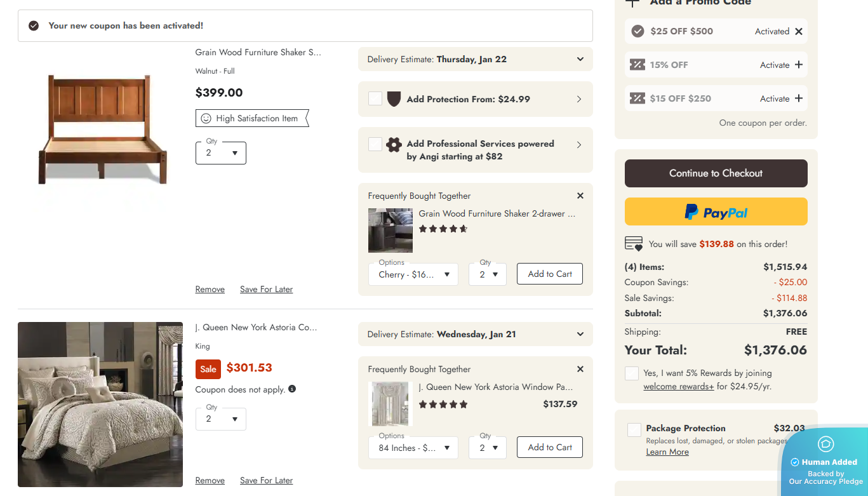Viewport: 868px width, 496px height.
Task: Expand Wednesday, Jan 21 delivery estimate
Action: (580, 334)
